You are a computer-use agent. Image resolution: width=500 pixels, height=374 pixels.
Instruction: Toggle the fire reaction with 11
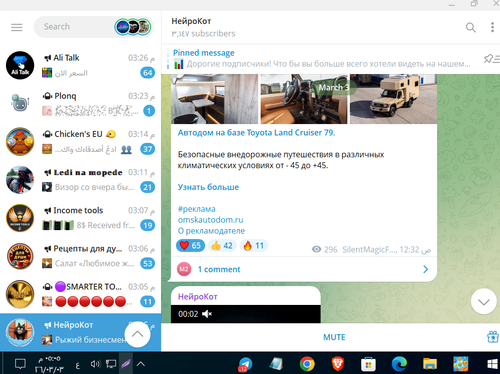[254, 246]
